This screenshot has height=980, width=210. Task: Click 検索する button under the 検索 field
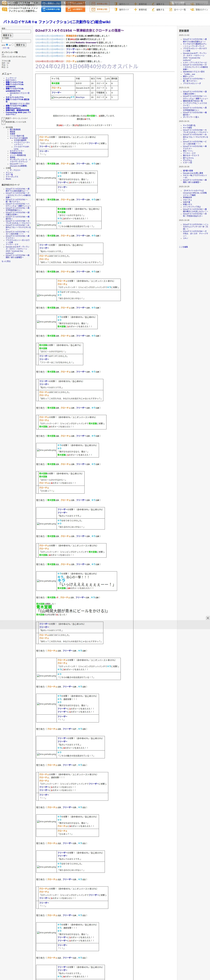coord(7,35)
